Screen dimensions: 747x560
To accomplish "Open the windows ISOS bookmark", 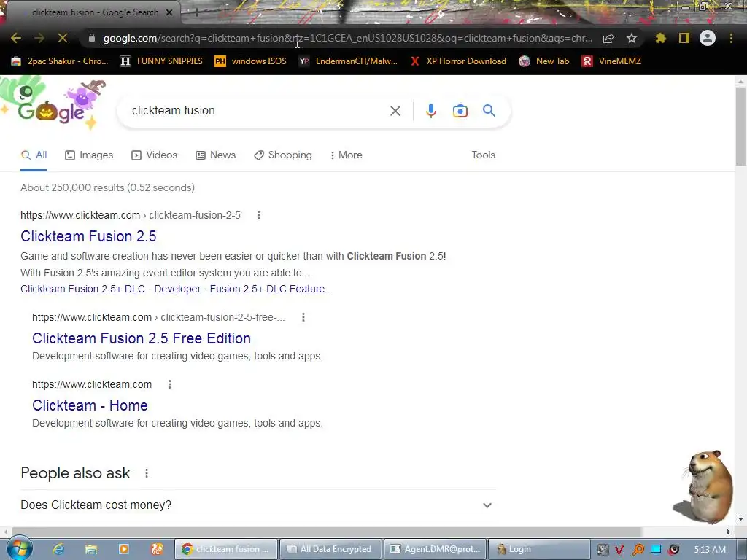I will pos(251,61).
